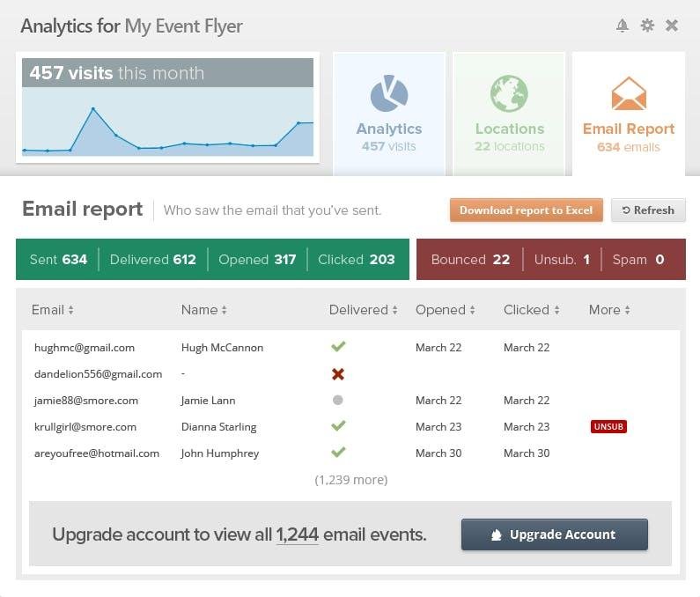
Task: Click the Analytics pie chart icon
Action: [389, 93]
